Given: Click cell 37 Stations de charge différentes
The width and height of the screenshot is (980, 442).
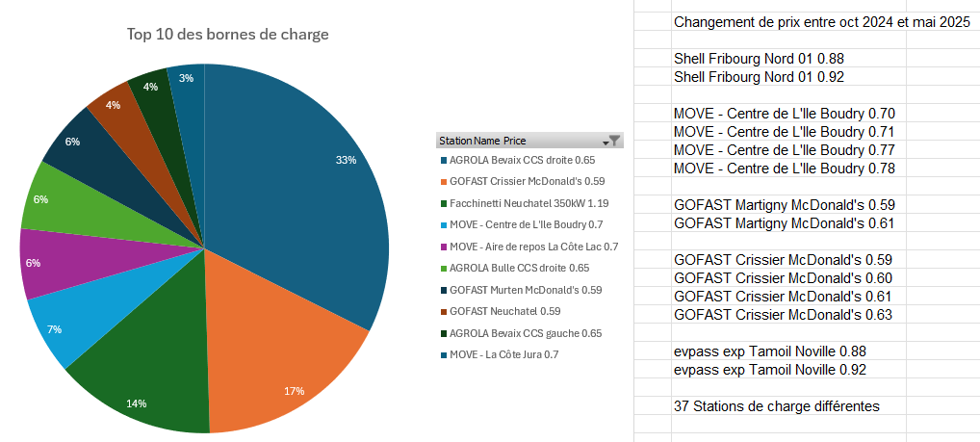Looking at the screenshot, I should coord(776,406).
